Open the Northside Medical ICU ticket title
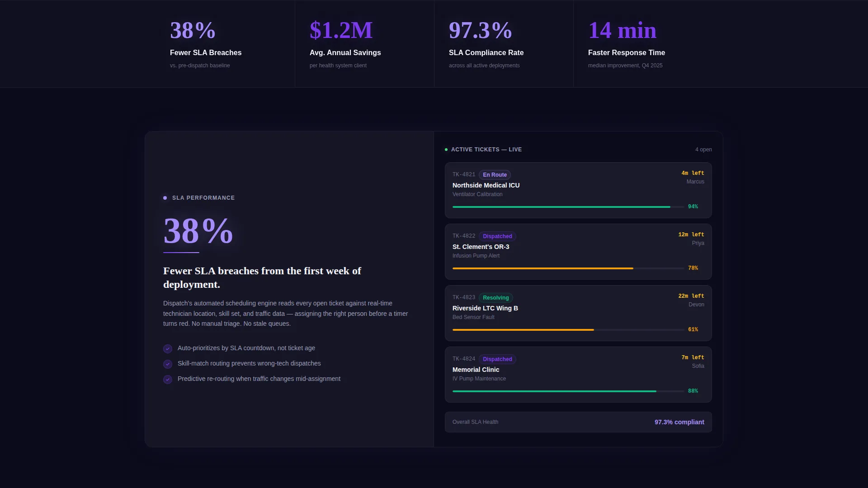 click(486, 185)
